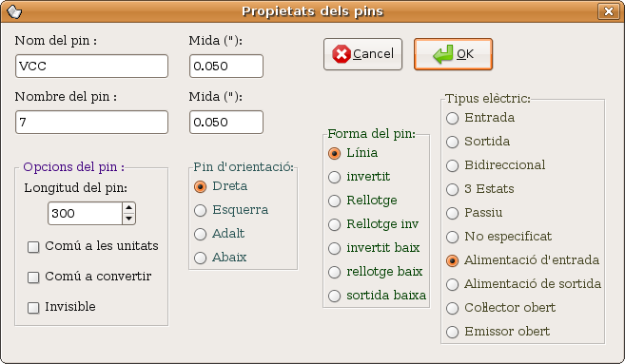Toggle the Comú a convertir checkbox
Viewport: 625px width, 364px height.
pos(33,278)
